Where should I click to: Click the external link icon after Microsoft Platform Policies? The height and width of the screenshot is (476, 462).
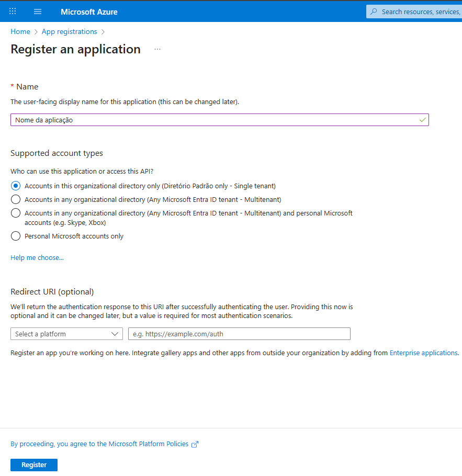click(194, 444)
